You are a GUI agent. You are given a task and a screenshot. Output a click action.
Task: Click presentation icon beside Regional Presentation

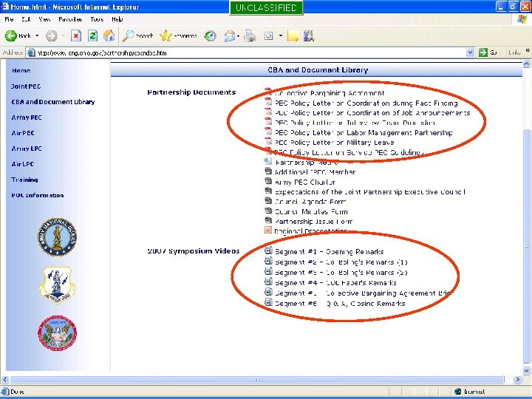pos(268,231)
